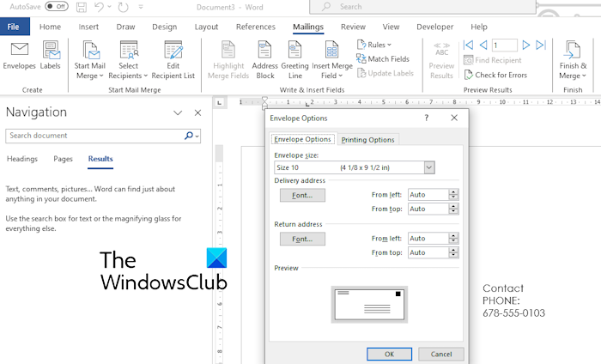Image resolution: width=601 pixels, height=364 pixels.
Task: Click the title bar Search box
Action: click(422, 7)
